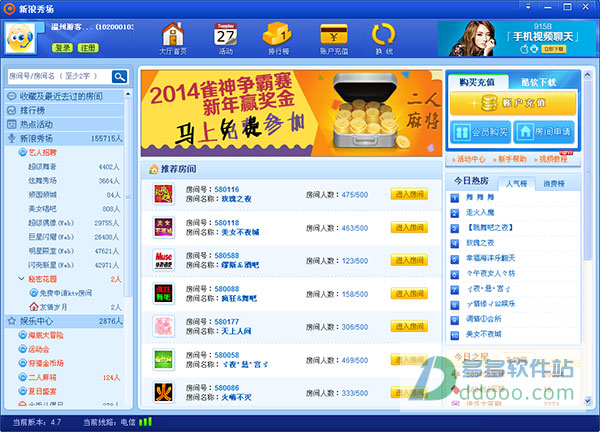Screen dimensions: 600x432
Task: Click the 换线 switch-line icon
Action: (383, 38)
